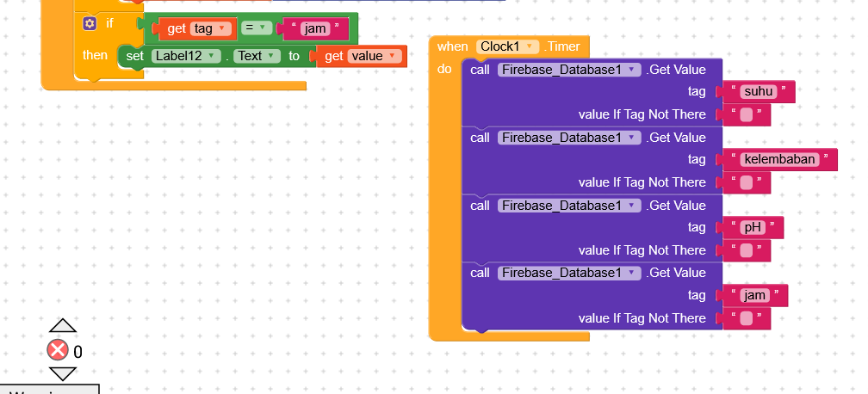Open first Firebase_Database1 dropdown above suhu tag
Screen dimensions: 868x394
(x=569, y=70)
